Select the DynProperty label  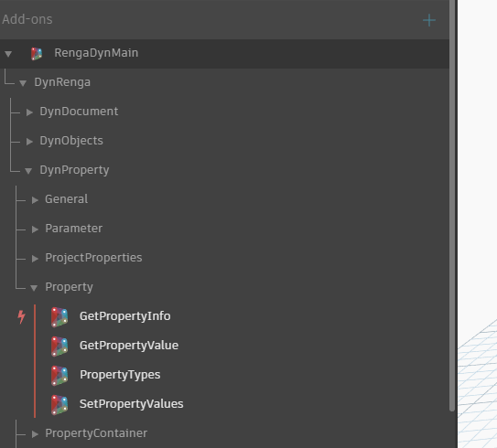(x=74, y=170)
